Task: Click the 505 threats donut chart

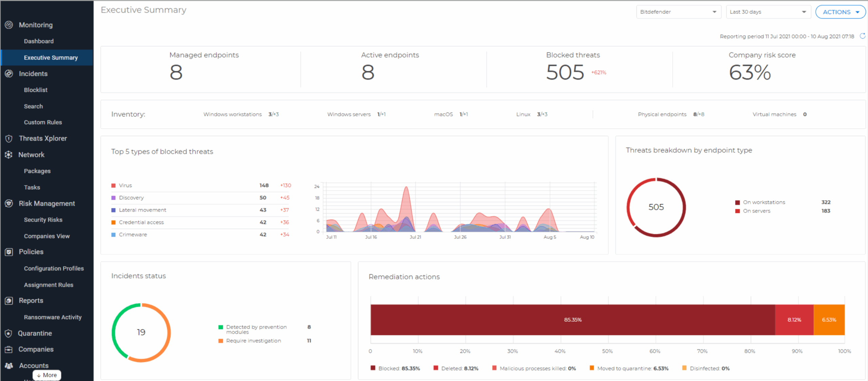Action: coord(656,207)
